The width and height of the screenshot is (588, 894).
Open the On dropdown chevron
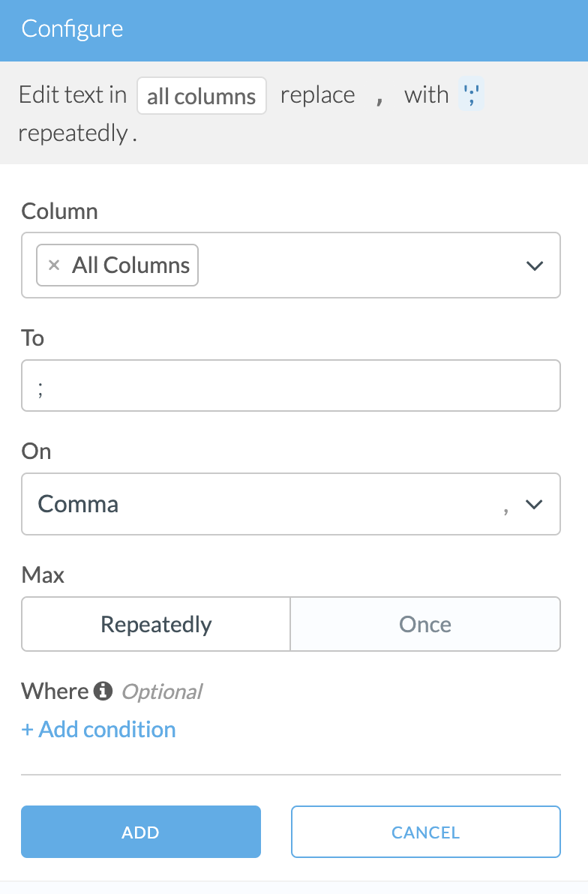[x=534, y=504]
